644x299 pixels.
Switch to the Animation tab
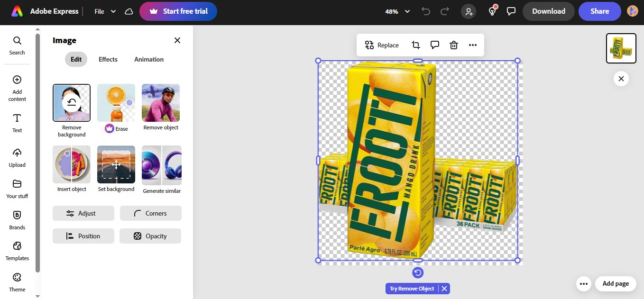coord(148,59)
